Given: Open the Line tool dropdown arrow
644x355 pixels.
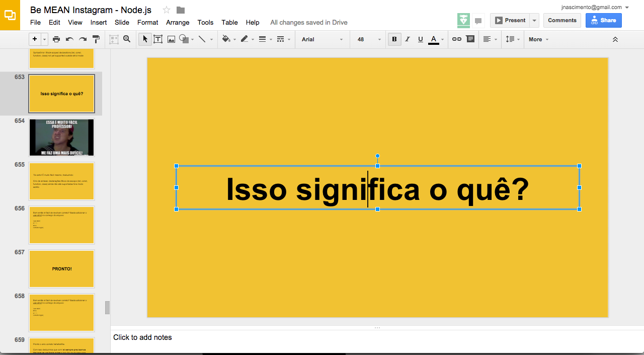Looking at the screenshot, I should pyautogui.click(x=211, y=39).
